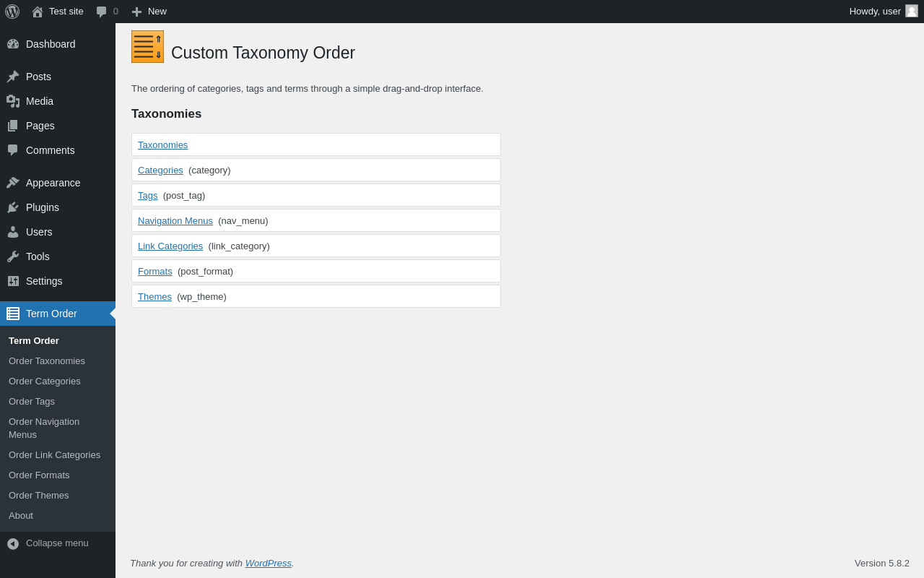Viewport: 924px width, 578px height.
Task: Open the Link Categories link
Action: (170, 246)
